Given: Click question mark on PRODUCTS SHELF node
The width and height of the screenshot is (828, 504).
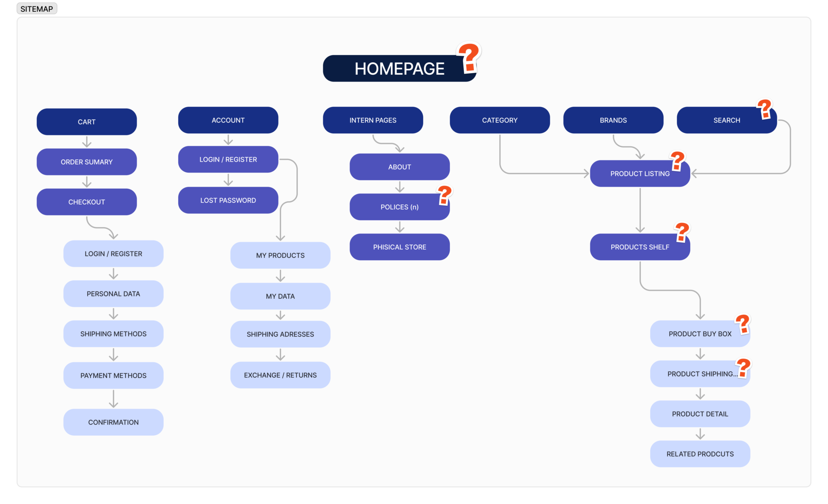Looking at the screenshot, I should point(682,232).
